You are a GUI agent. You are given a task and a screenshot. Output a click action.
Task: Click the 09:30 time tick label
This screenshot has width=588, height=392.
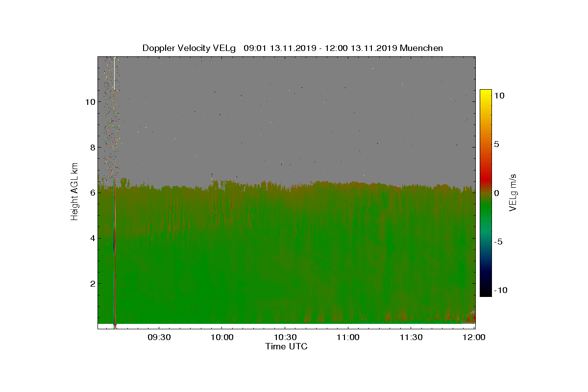click(159, 337)
